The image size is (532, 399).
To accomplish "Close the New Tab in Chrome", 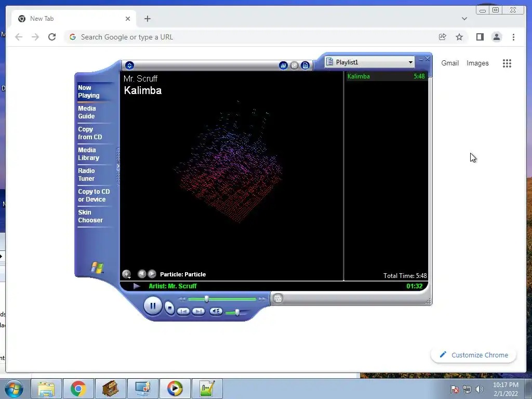I will (128, 19).
